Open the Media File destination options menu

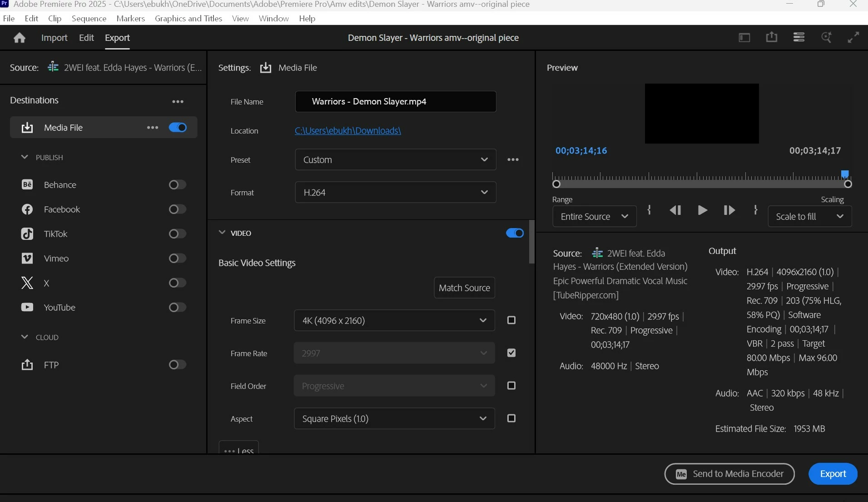(153, 128)
